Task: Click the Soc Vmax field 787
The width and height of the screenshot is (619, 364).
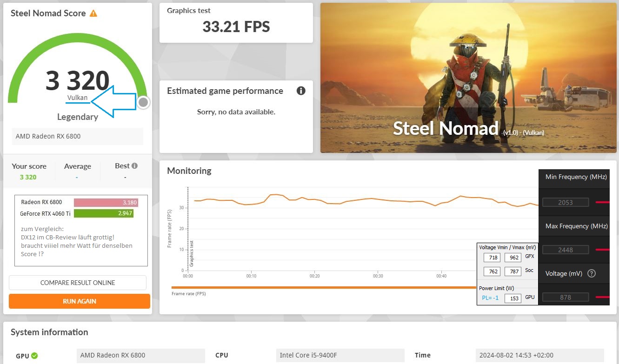Action: 513,271
